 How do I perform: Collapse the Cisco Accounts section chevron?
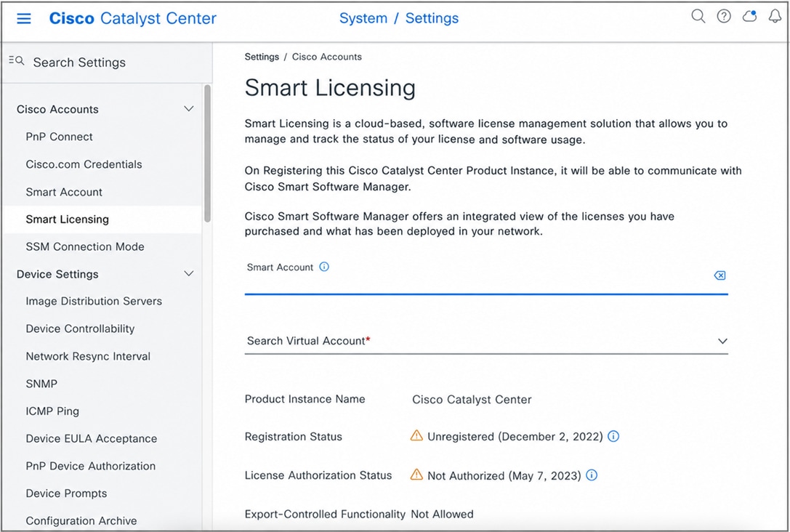[x=189, y=109]
